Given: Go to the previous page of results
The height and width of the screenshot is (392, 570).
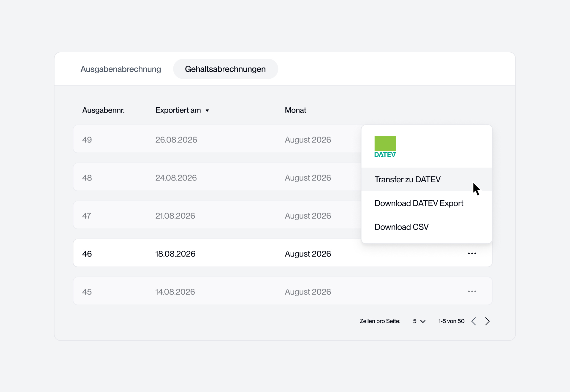Looking at the screenshot, I should pyautogui.click(x=474, y=321).
